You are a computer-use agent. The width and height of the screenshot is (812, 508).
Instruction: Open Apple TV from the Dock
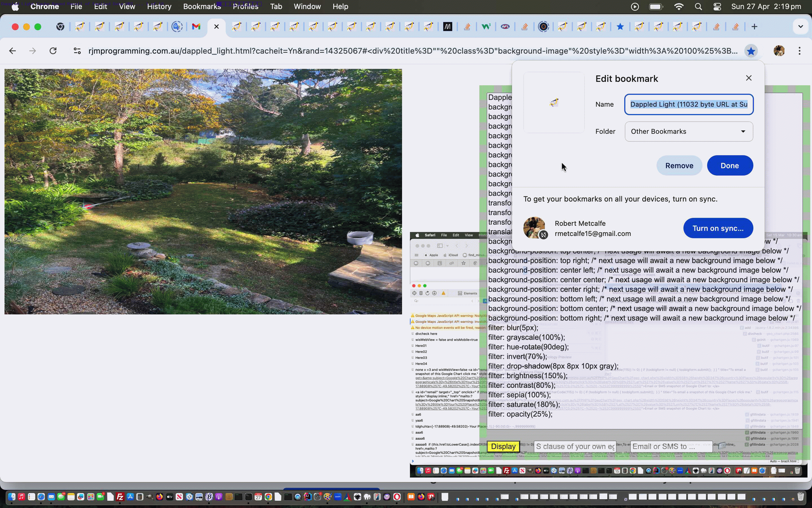169,497
